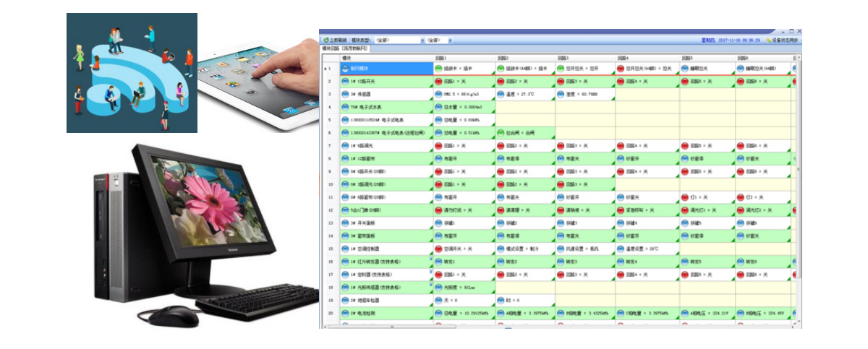Click the 总电量 = 0.69kWh cell text
868x349 pixels.
[x=460, y=120]
